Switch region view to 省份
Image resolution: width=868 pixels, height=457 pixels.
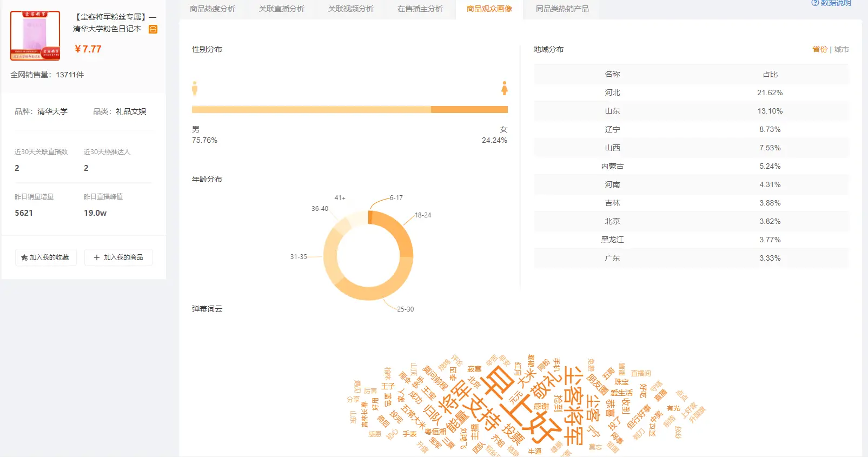(819, 49)
